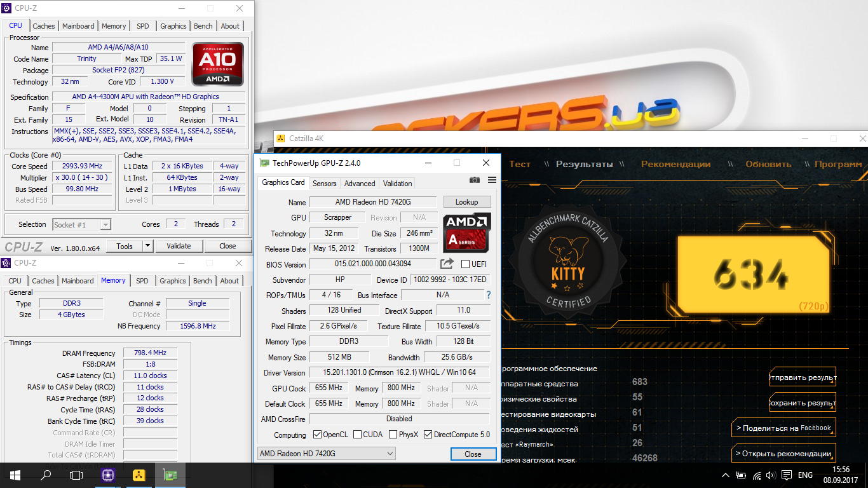868x488 pixels.
Task: Open Wi-Fi network flyout in tray
Action: 756,475
